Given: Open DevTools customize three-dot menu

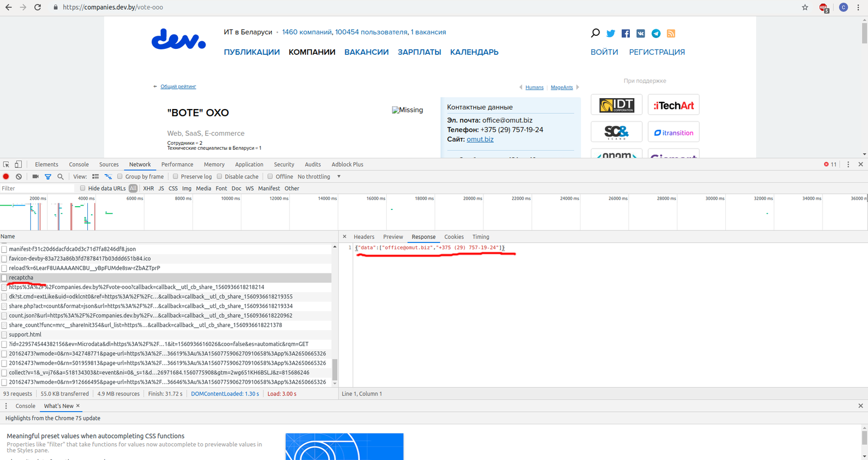Looking at the screenshot, I should coord(848,164).
